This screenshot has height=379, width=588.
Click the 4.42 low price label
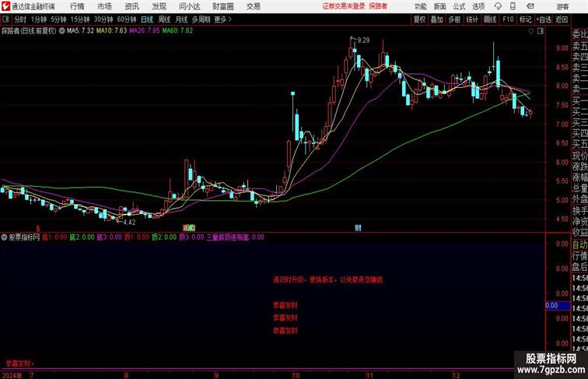129,222
